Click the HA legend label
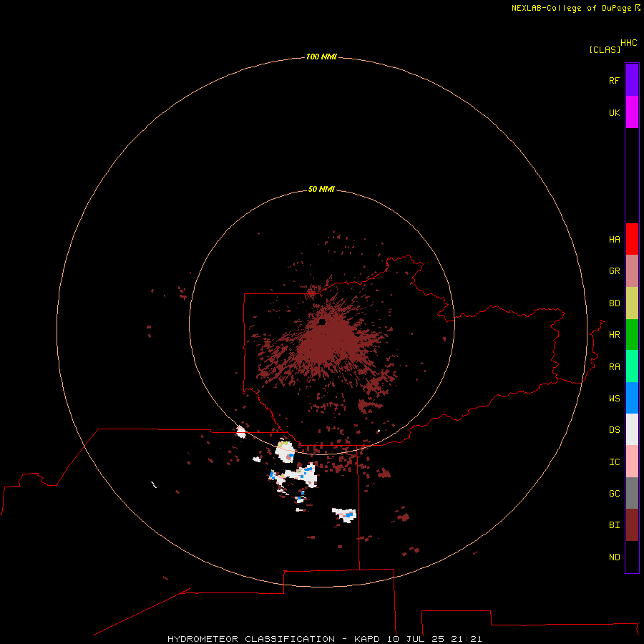The width and height of the screenshot is (644, 644). [x=614, y=240]
